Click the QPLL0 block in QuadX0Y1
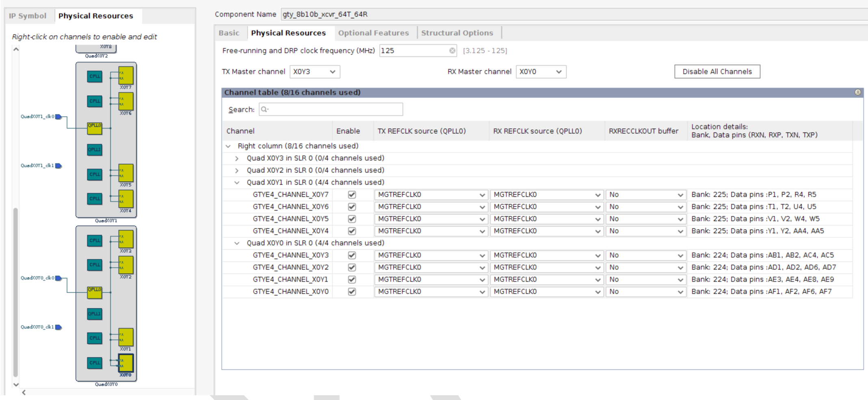The image size is (868, 400). [x=95, y=128]
